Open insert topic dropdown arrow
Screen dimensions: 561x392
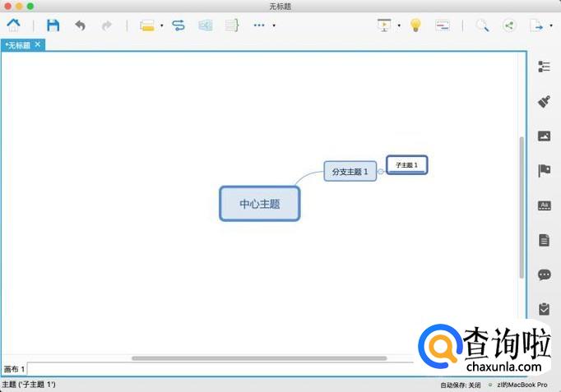tap(162, 25)
